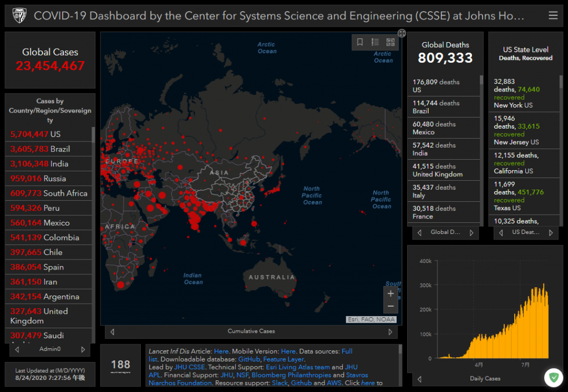Go to next map view after Cumulative Cases
Screen dimensions: 568x392
pos(390,332)
